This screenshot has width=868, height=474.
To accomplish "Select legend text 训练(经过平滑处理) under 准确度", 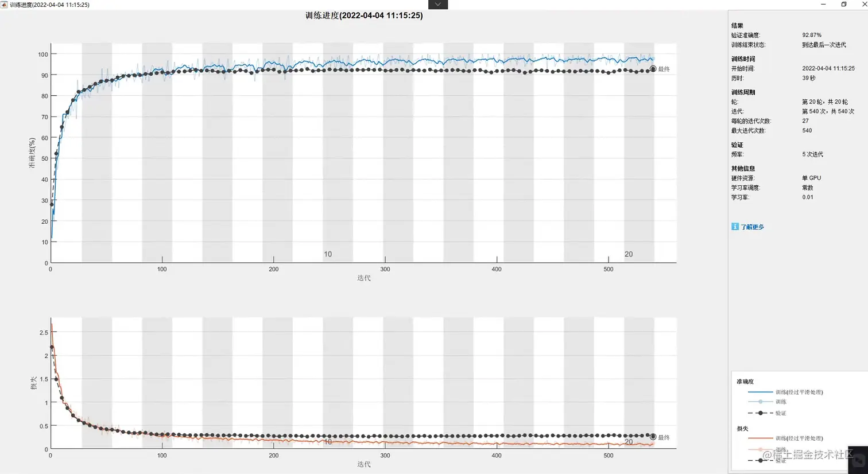I will pos(799,393).
